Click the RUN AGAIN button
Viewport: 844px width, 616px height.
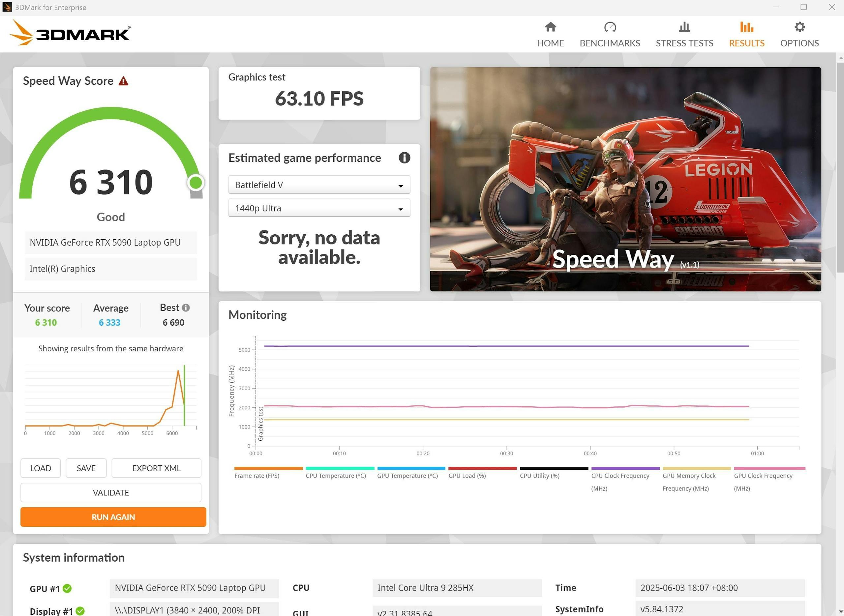point(113,517)
